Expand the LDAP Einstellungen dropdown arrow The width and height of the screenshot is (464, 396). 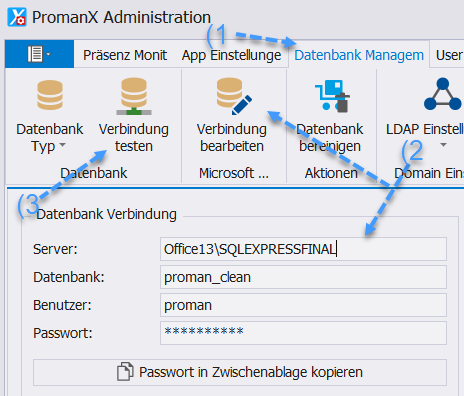click(443, 145)
